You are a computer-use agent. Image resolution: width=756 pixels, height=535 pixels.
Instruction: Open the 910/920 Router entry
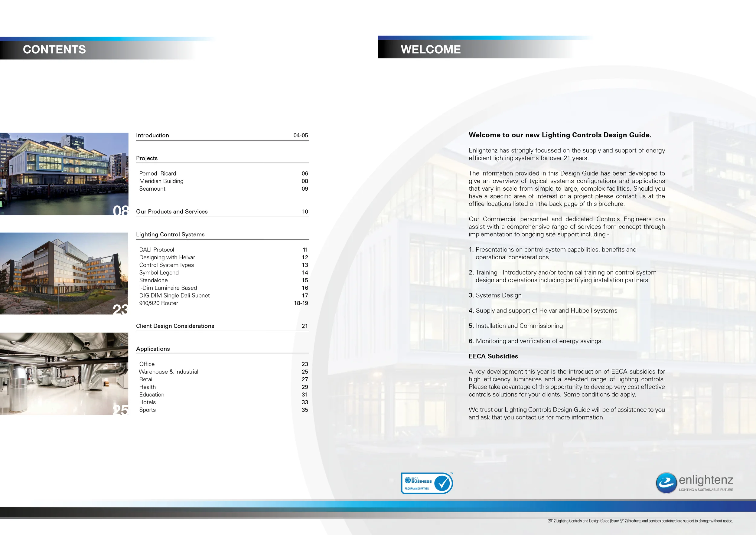coord(158,303)
